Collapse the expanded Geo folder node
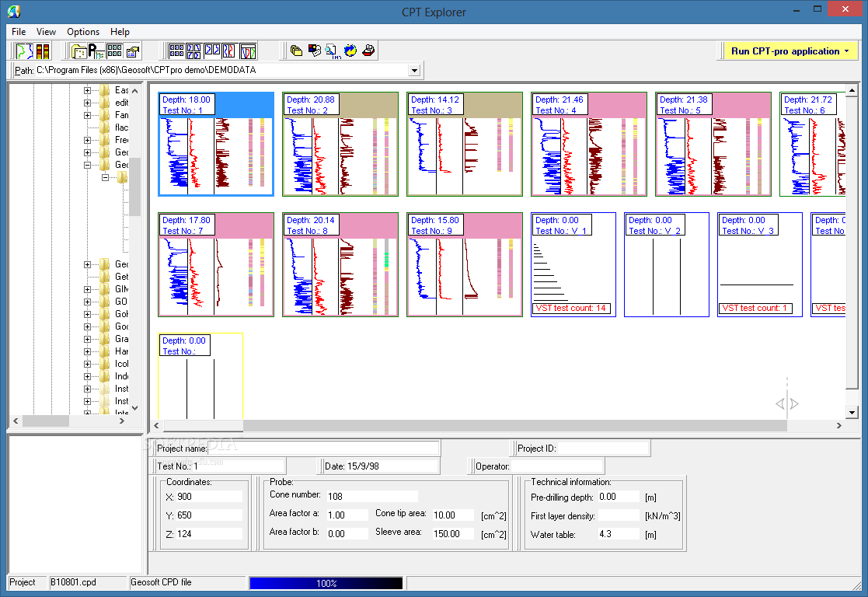868x597 pixels. [88, 165]
